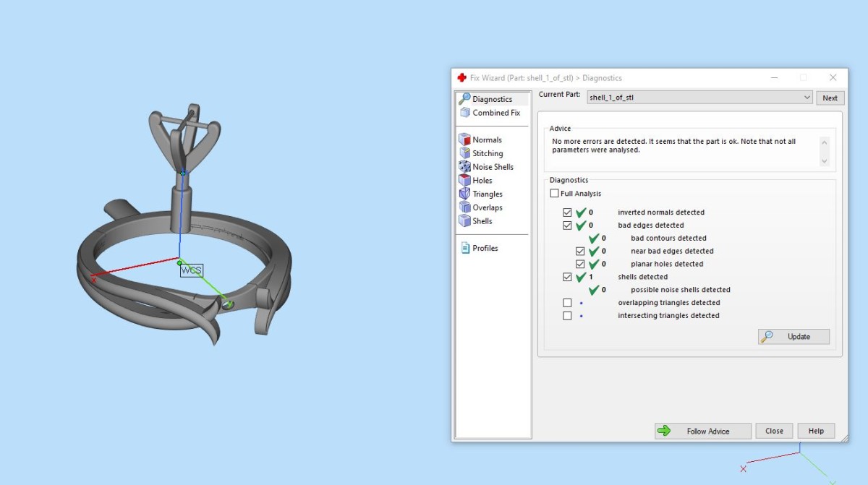
Task: Click Next to switch part
Action: coord(830,98)
